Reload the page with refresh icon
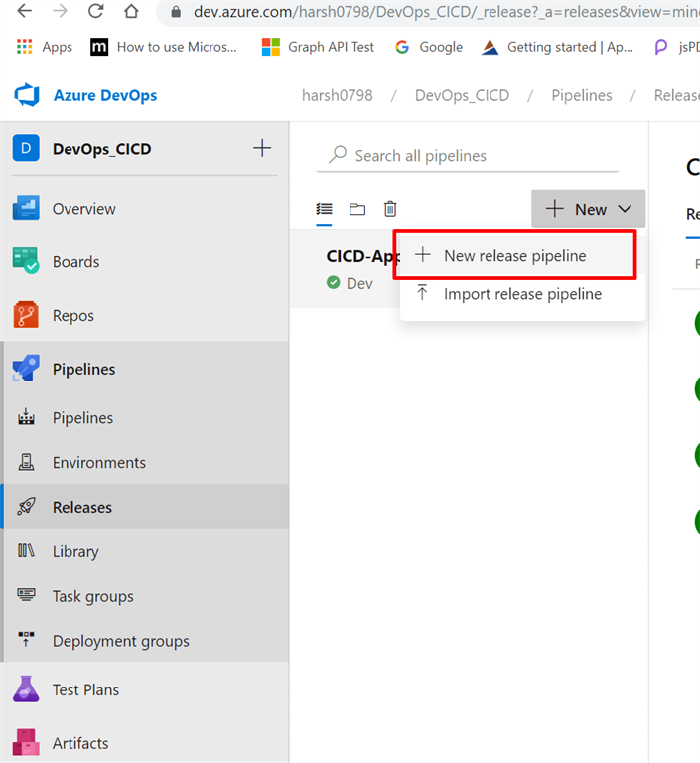Image resolution: width=700 pixels, height=763 pixels. [x=96, y=11]
